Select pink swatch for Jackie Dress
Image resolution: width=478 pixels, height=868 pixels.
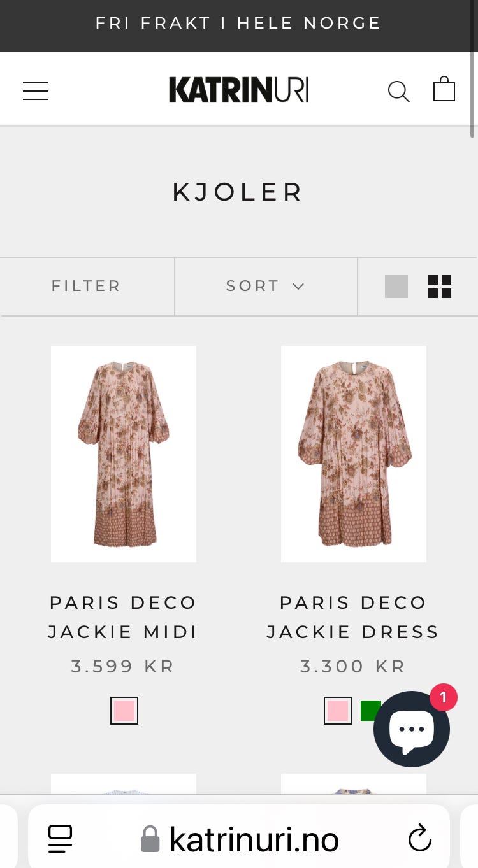point(338,711)
